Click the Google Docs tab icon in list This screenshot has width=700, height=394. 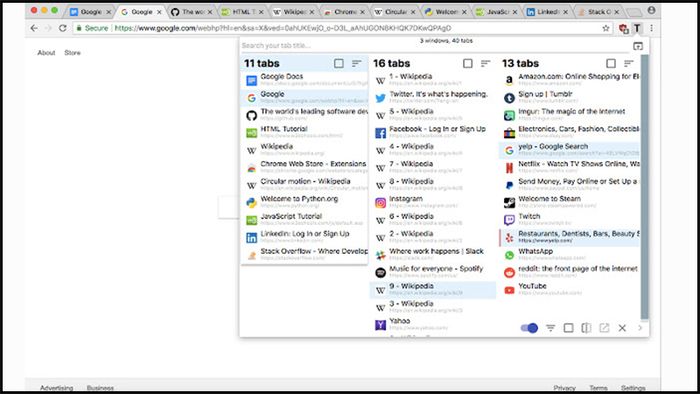coord(251,80)
